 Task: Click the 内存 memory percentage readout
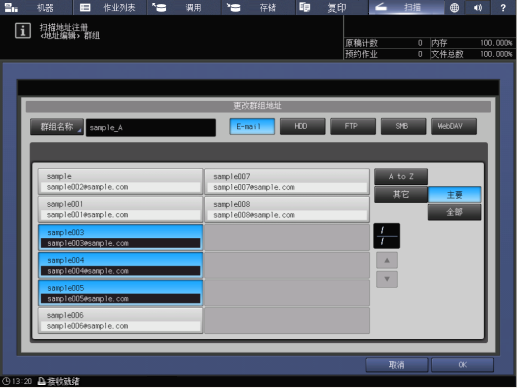pos(472,43)
